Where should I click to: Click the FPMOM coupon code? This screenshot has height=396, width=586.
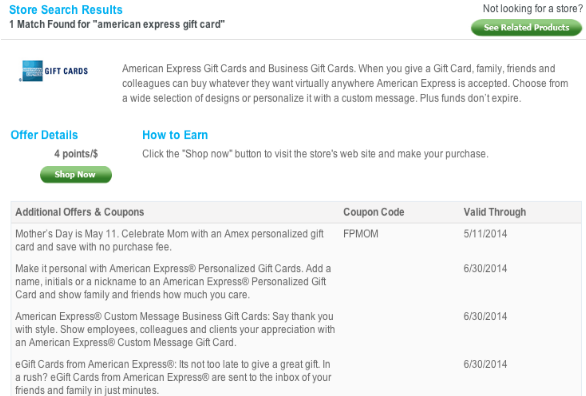pyautogui.click(x=361, y=234)
